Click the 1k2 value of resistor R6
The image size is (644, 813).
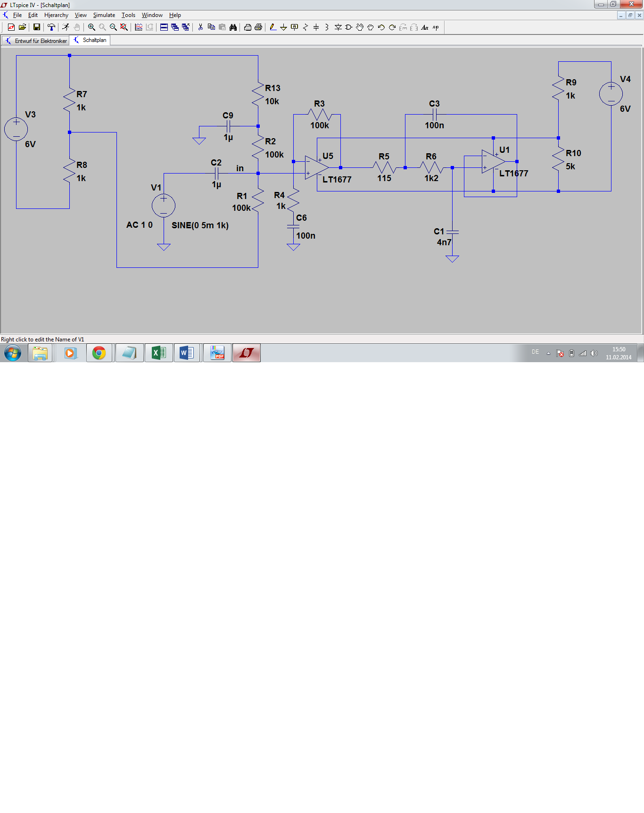click(431, 178)
